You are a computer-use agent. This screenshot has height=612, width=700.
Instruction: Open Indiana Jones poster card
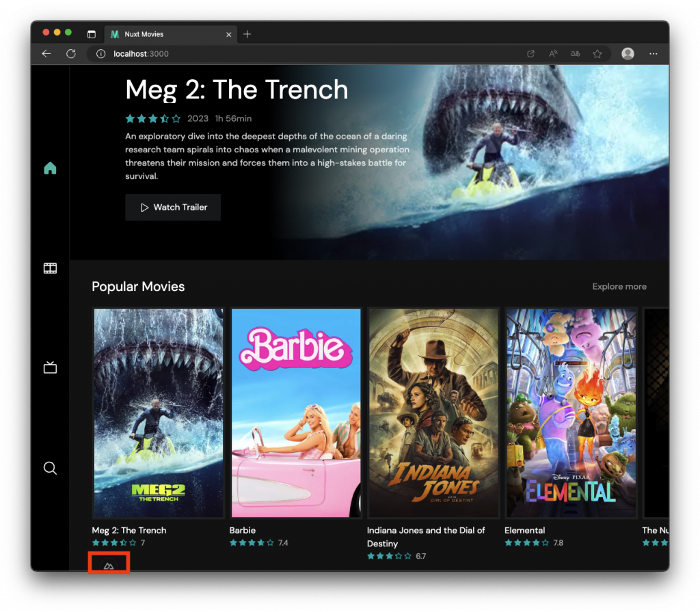(x=433, y=413)
